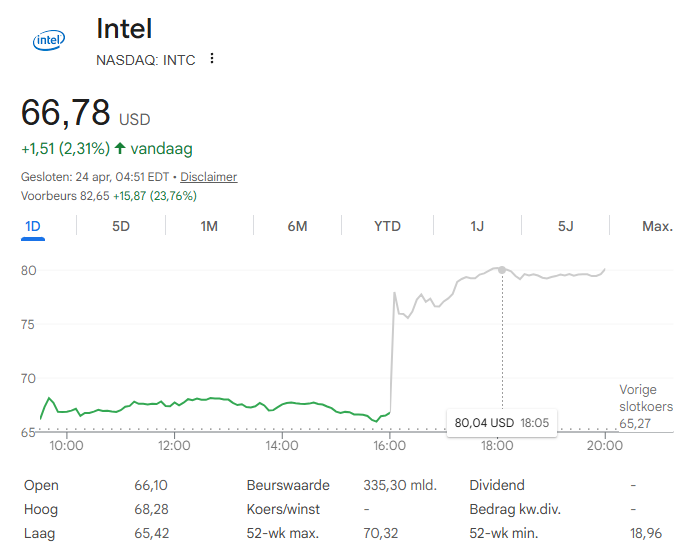The image size is (691, 554).
Task: Click the Gesloten: 24 apr, 04:51 EDT text
Action: click(95, 177)
